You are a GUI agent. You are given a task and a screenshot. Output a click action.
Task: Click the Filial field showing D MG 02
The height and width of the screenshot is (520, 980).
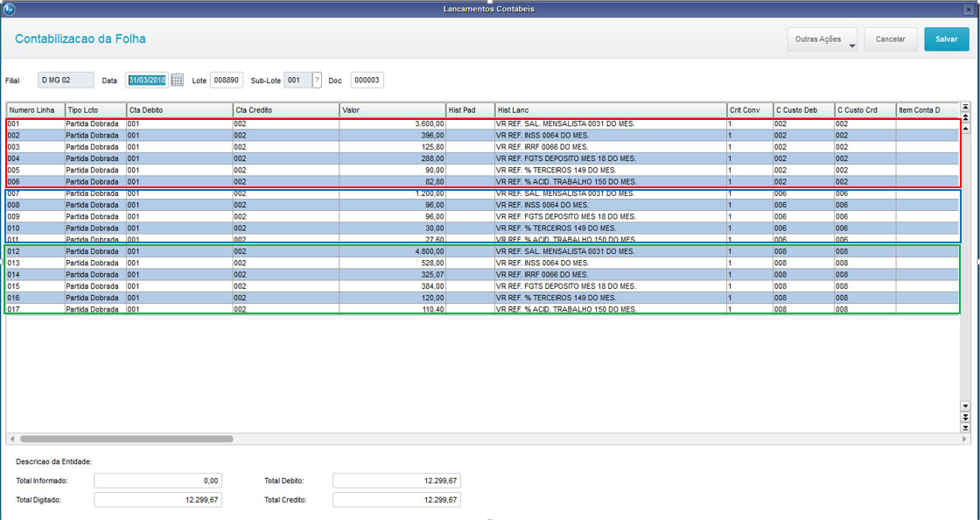(x=66, y=80)
